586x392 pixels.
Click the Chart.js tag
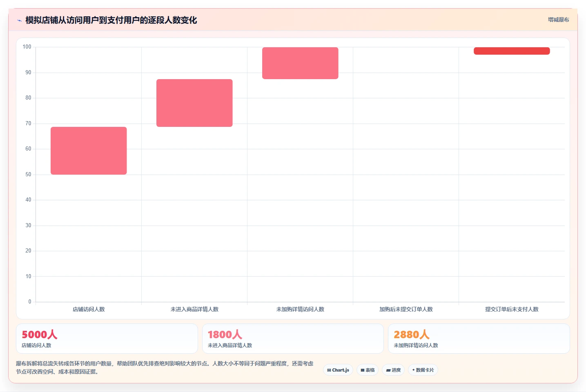(x=338, y=370)
